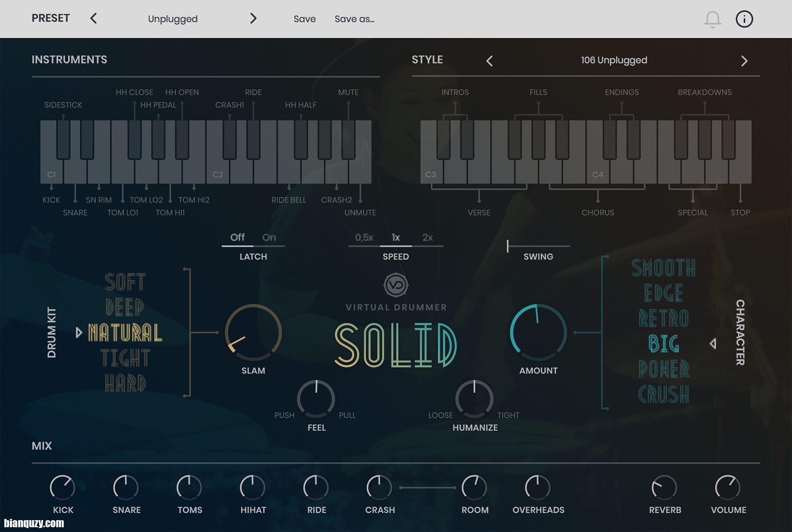This screenshot has height=532, width=792.
Task: Click the MIX section heading
Action: [42, 446]
